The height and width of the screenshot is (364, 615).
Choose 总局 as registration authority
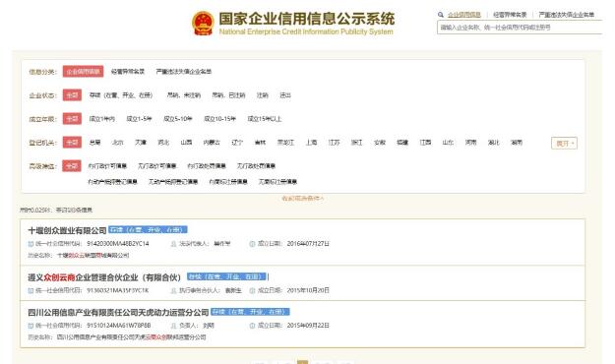[94, 143]
